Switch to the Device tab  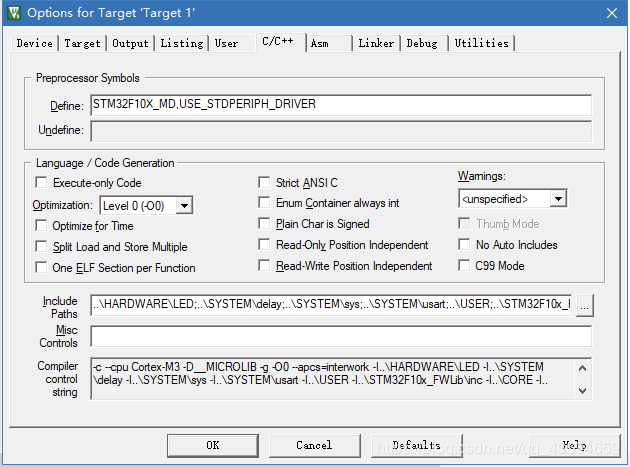(35, 43)
